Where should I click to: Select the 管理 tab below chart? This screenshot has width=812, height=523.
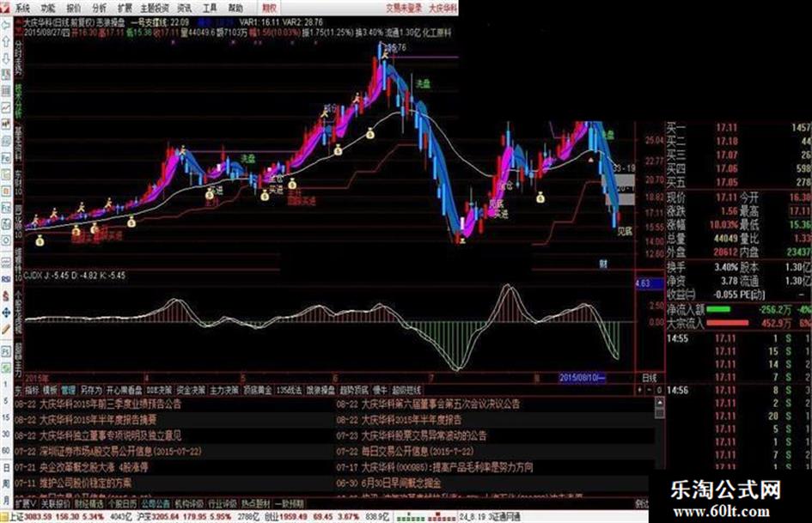pos(69,390)
